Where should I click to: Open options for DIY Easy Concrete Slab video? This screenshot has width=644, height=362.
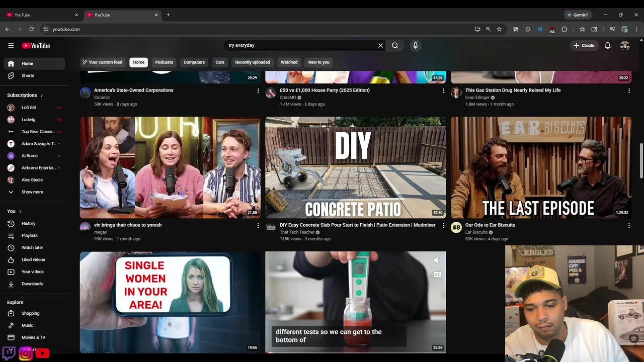[443, 226]
